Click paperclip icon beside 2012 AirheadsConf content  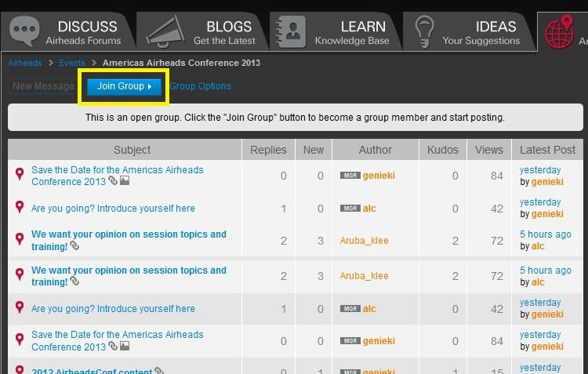click(159, 370)
